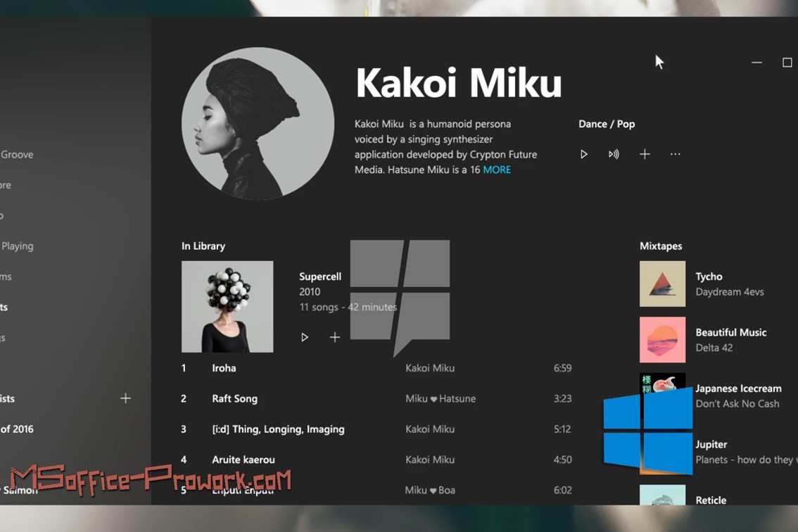Open the three-dots more options menu

(x=676, y=154)
